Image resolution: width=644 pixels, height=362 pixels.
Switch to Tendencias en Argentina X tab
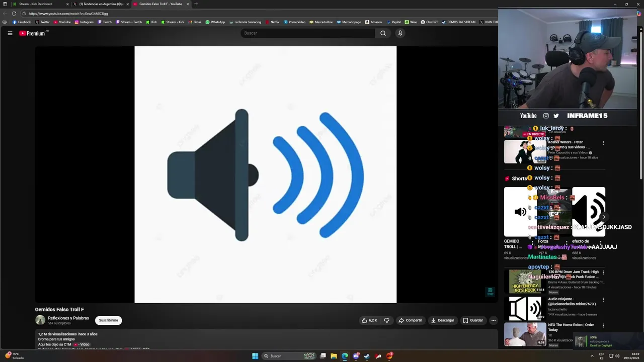[x=100, y=4]
